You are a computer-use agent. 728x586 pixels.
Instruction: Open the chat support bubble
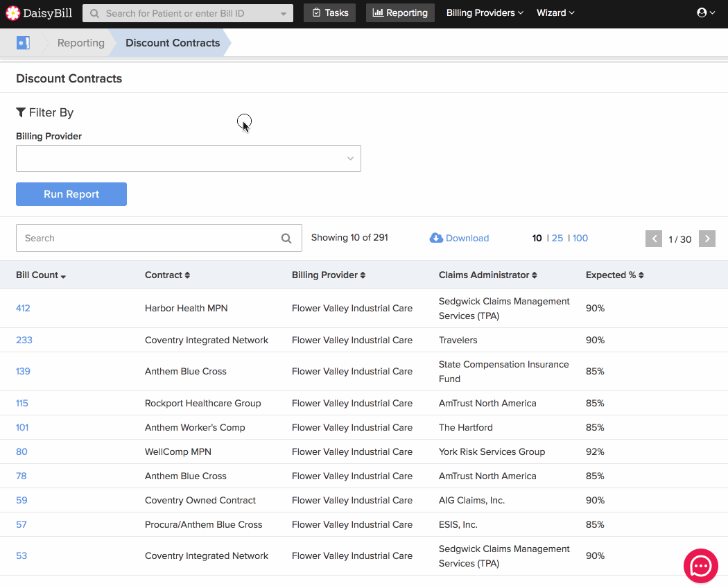(700, 566)
